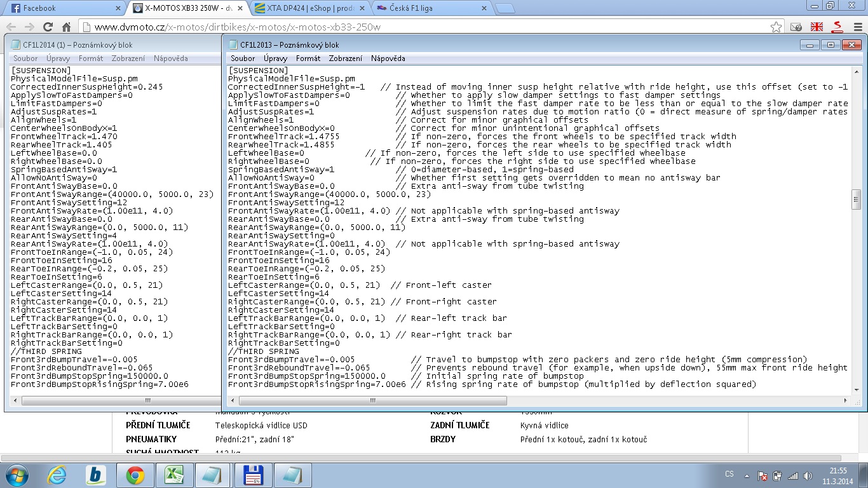Viewport: 868px width, 488px height.
Task: Click PhysicalModelFile=Susp.pm in CF1L2013
Action: (x=292, y=79)
